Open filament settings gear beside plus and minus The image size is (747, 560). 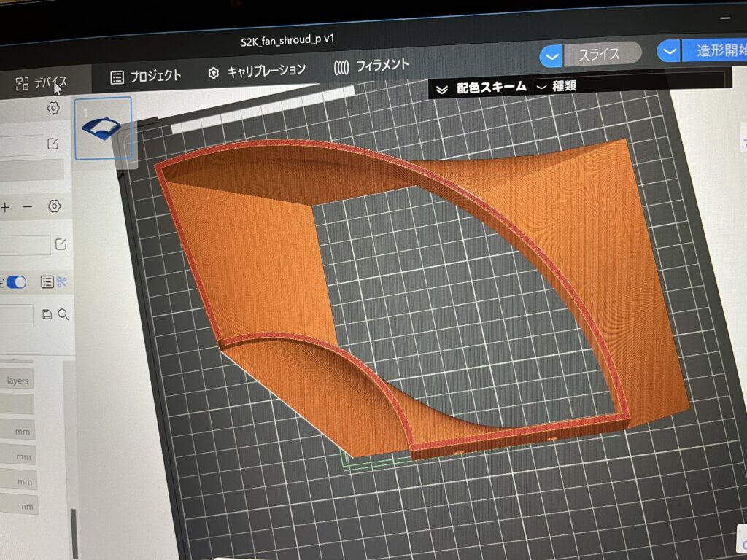coord(54,206)
